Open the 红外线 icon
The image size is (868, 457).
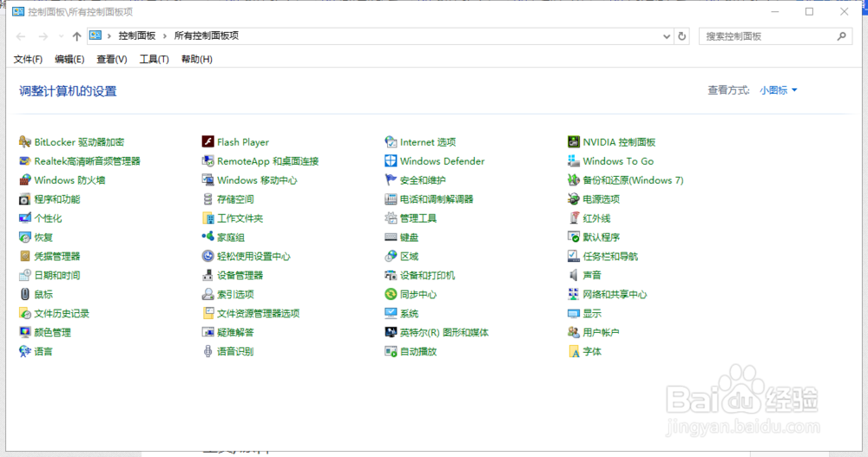click(x=574, y=218)
